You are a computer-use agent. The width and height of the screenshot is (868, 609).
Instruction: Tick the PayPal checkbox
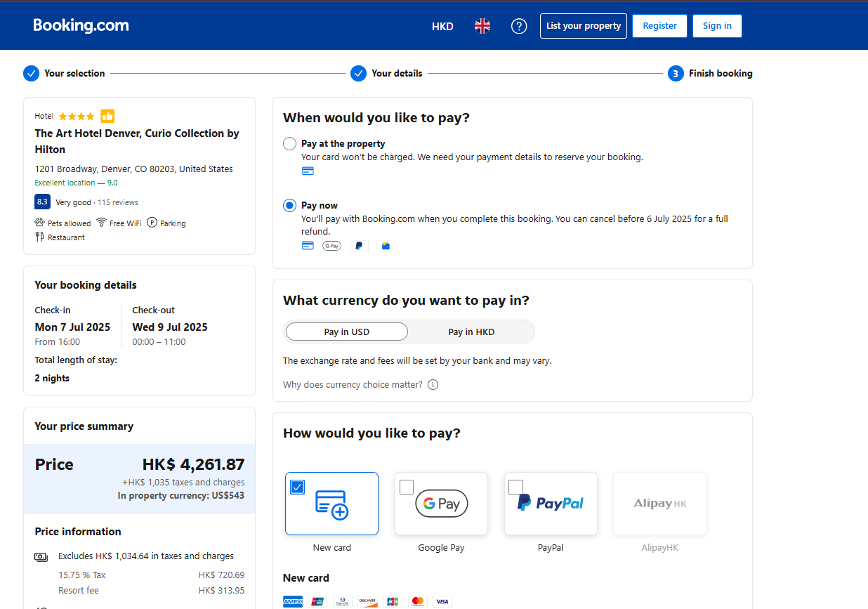(515, 487)
